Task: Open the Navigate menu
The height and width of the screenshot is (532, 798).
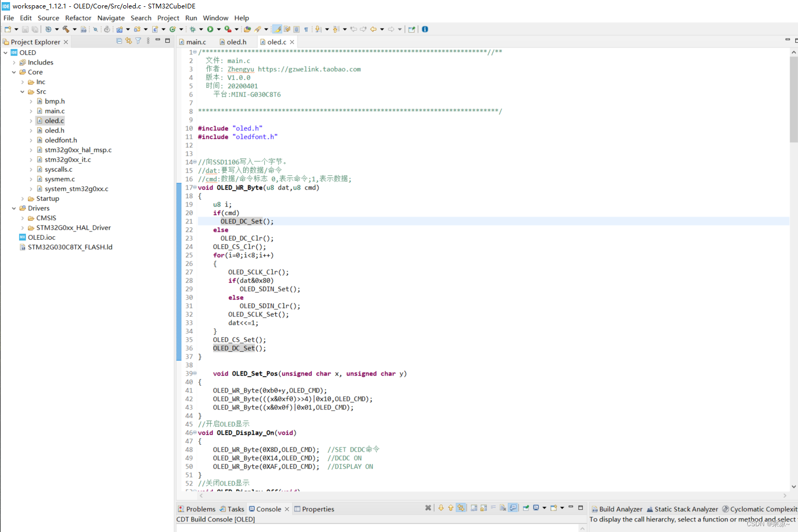Action: click(x=111, y=18)
